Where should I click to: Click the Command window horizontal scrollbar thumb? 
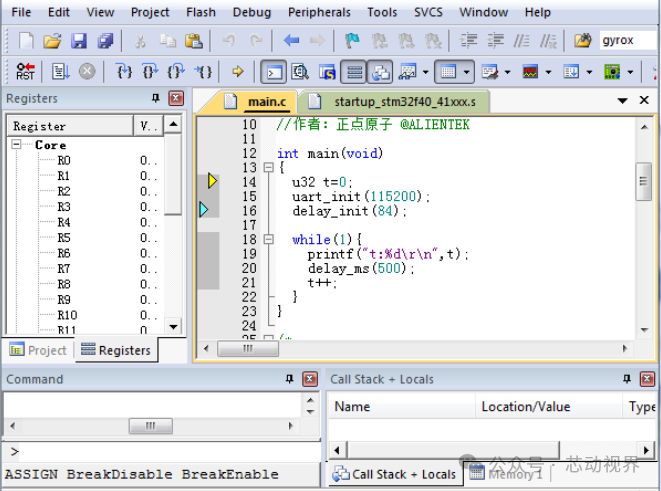pyautogui.click(x=150, y=426)
